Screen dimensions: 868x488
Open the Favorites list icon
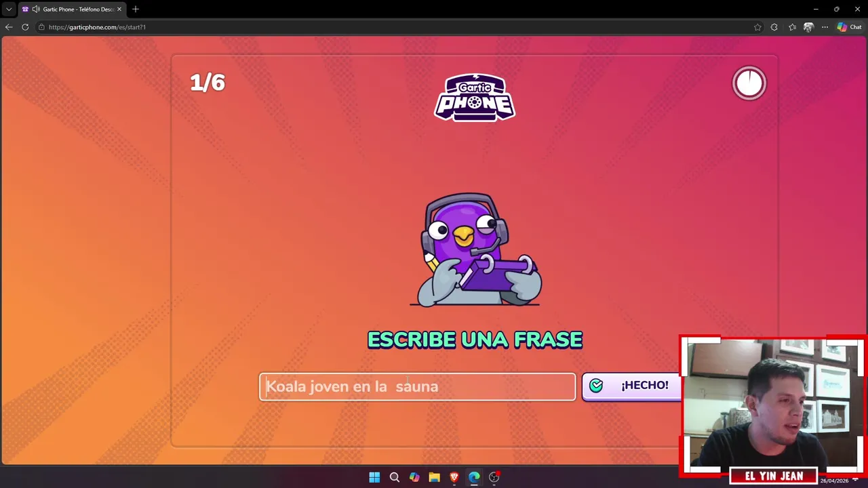tap(792, 27)
